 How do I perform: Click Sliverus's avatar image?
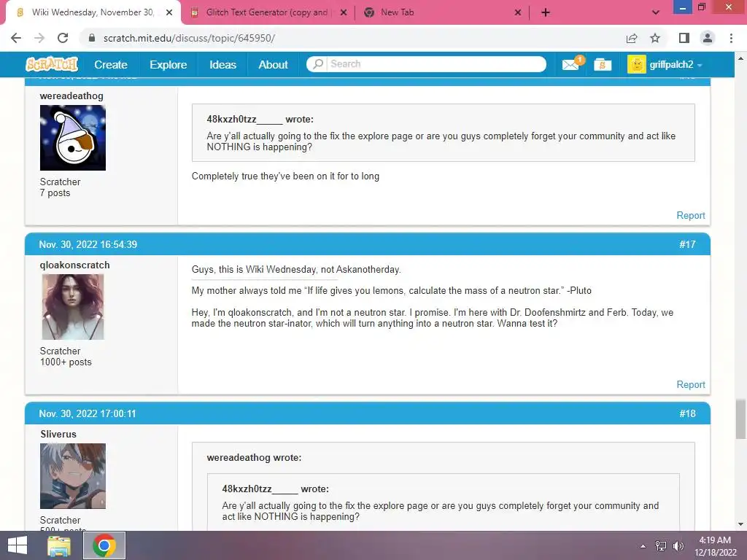click(x=73, y=475)
